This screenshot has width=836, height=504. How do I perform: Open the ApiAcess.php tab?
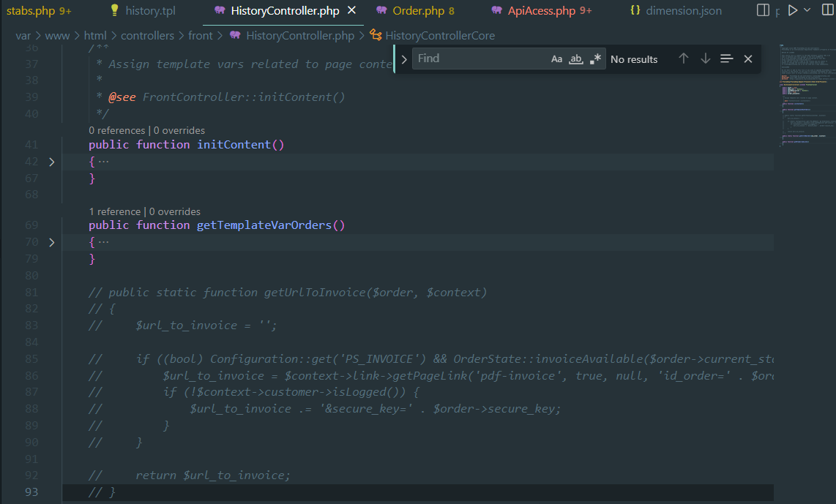(541, 11)
